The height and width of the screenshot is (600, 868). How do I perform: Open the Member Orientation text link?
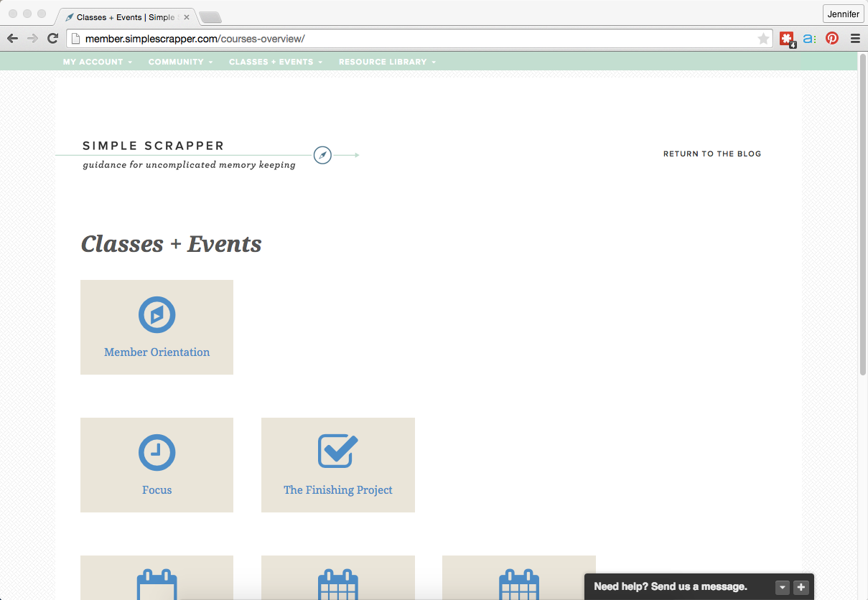click(x=157, y=352)
